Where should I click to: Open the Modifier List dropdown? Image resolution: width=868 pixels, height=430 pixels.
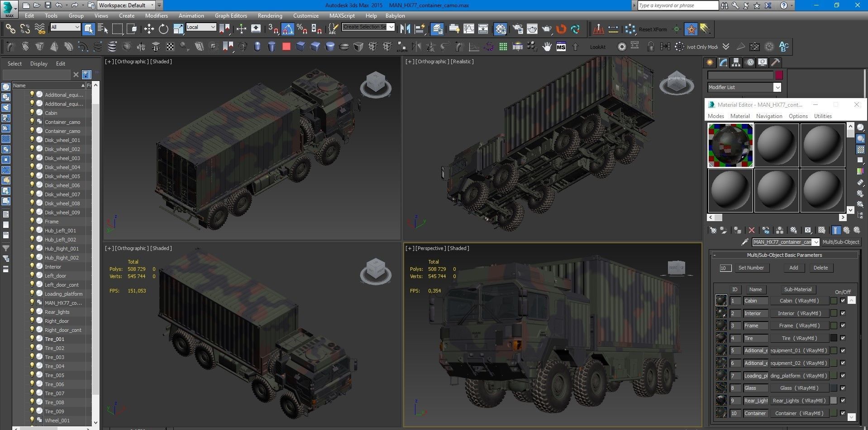(744, 87)
